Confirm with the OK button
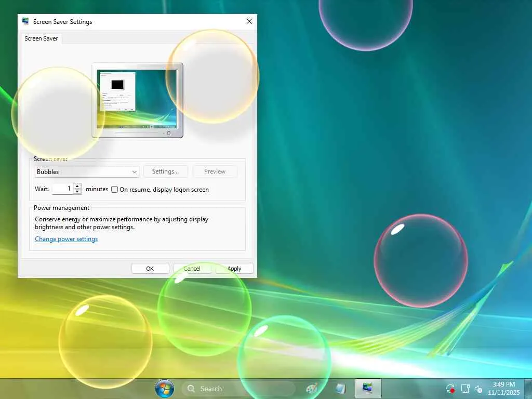 tap(150, 269)
